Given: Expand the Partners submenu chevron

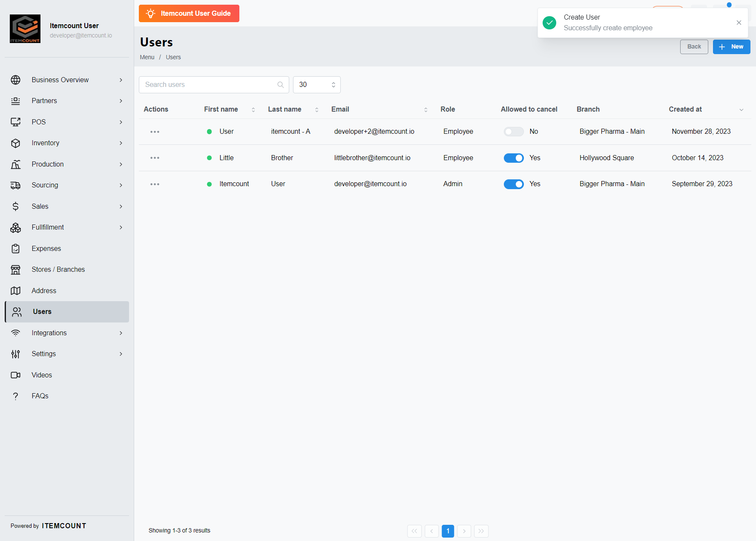Looking at the screenshot, I should (x=121, y=101).
